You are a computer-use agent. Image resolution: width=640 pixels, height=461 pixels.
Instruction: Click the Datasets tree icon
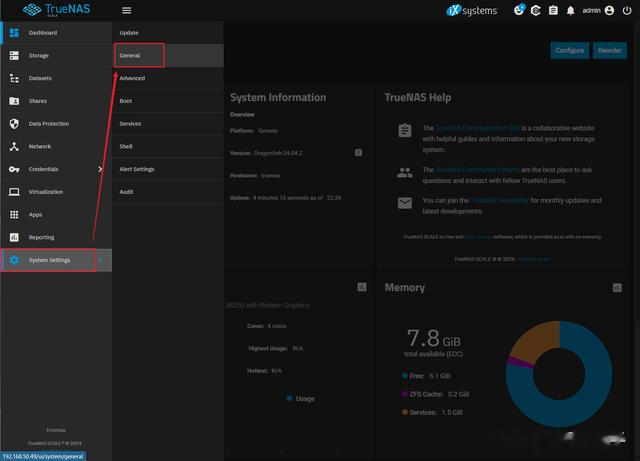pyautogui.click(x=14, y=78)
